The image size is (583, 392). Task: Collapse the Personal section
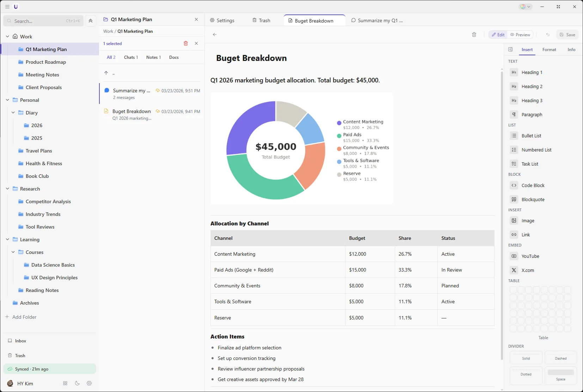coord(7,100)
